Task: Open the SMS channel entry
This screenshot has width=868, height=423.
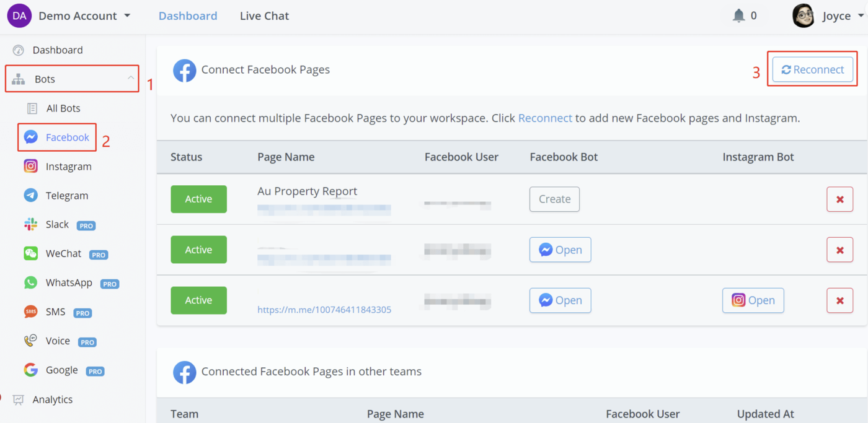Action: coord(55,312)
